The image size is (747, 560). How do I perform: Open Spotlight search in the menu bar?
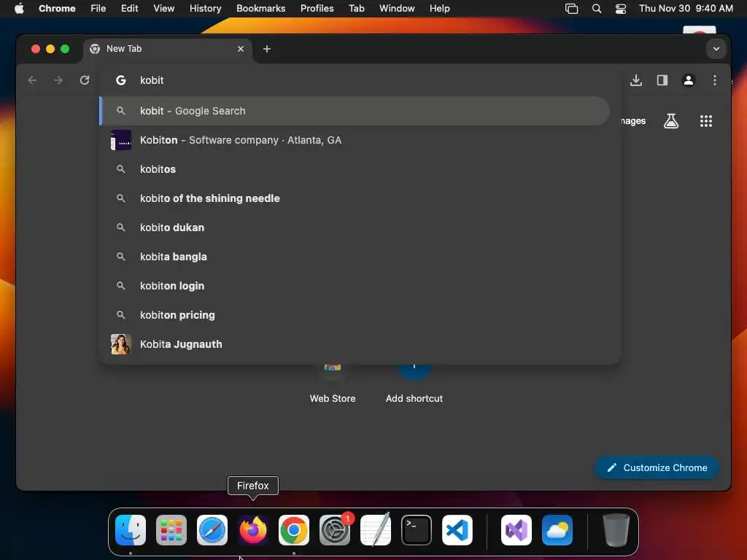pyautogui.click(x=597, y=8)
